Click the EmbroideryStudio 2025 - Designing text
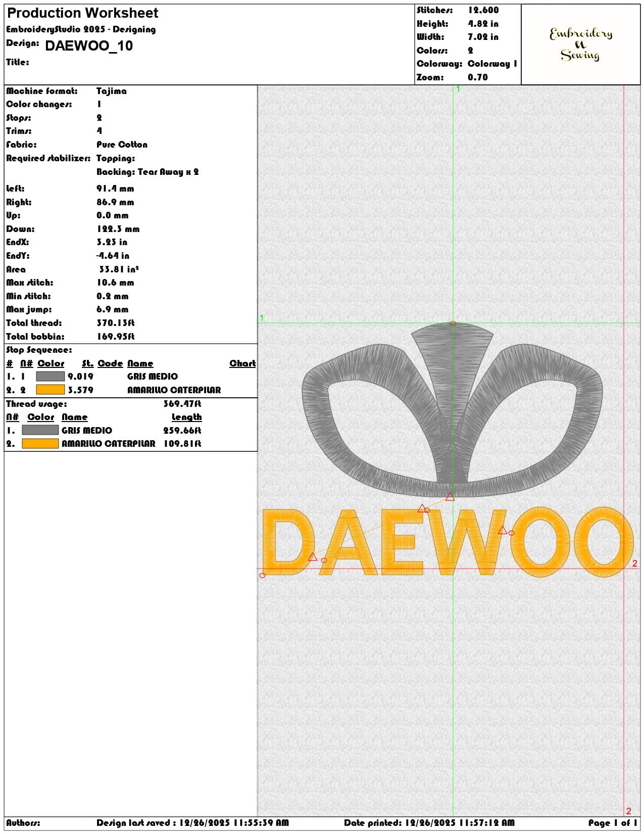The image size is (644, 834). (81, 29)
